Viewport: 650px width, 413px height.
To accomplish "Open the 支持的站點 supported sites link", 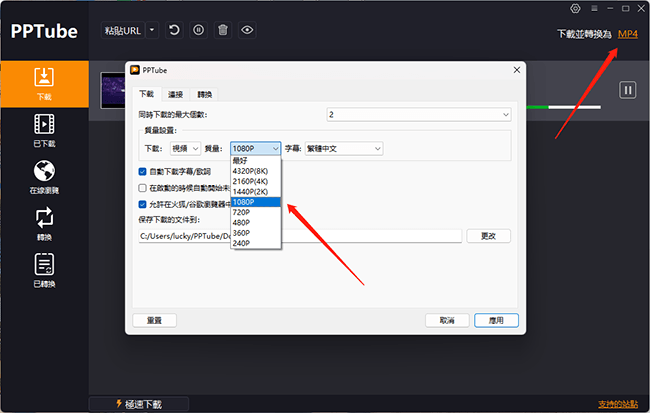I will [618, 404].
